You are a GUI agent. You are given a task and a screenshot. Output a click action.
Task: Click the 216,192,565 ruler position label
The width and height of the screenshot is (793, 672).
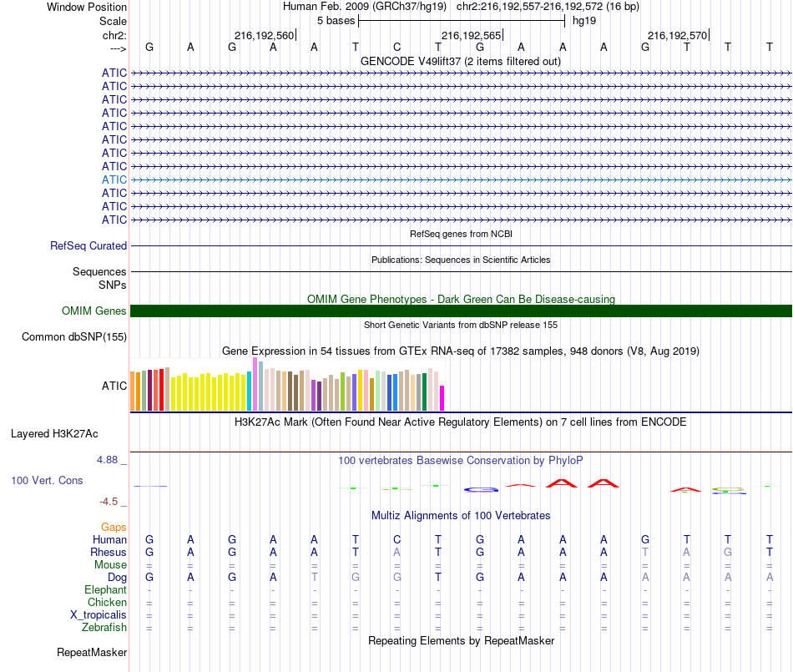click(471, 36)
